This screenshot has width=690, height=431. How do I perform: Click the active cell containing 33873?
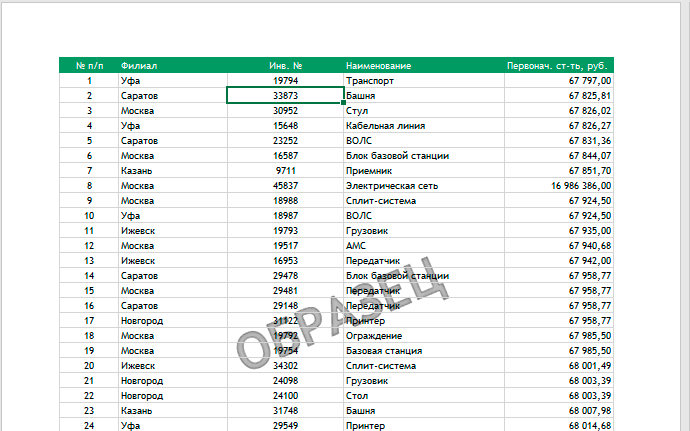285,96
